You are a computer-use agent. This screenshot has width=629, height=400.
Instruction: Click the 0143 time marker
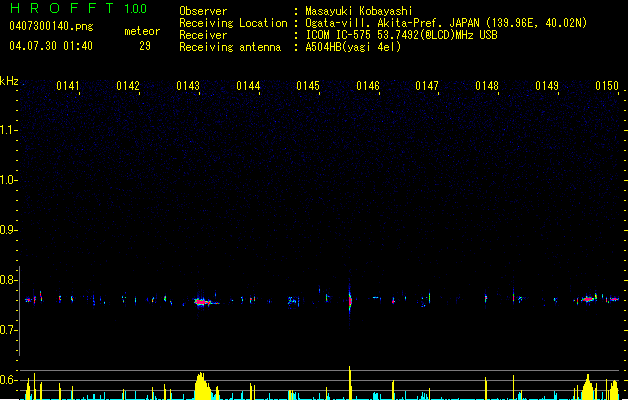(188, 86)
